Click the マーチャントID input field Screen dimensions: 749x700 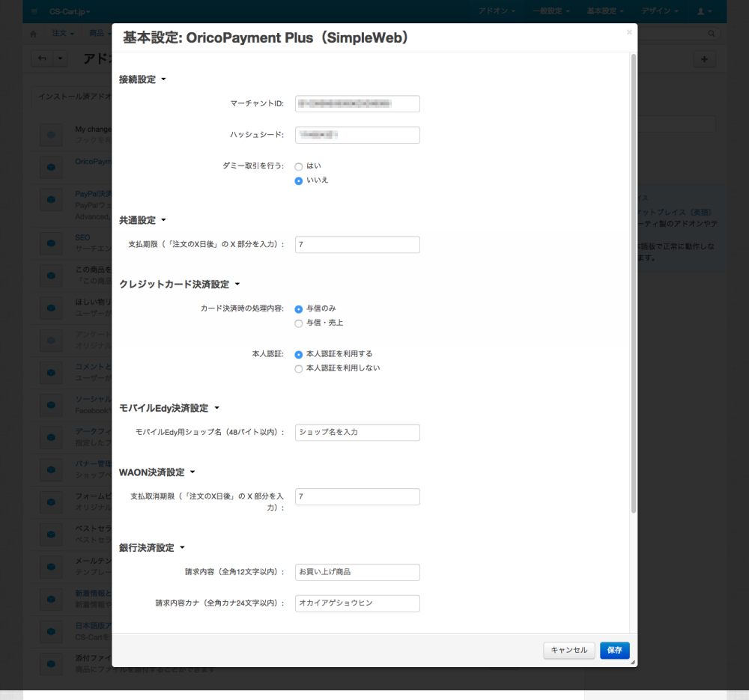pyautogui.click(x=357, y=103)
